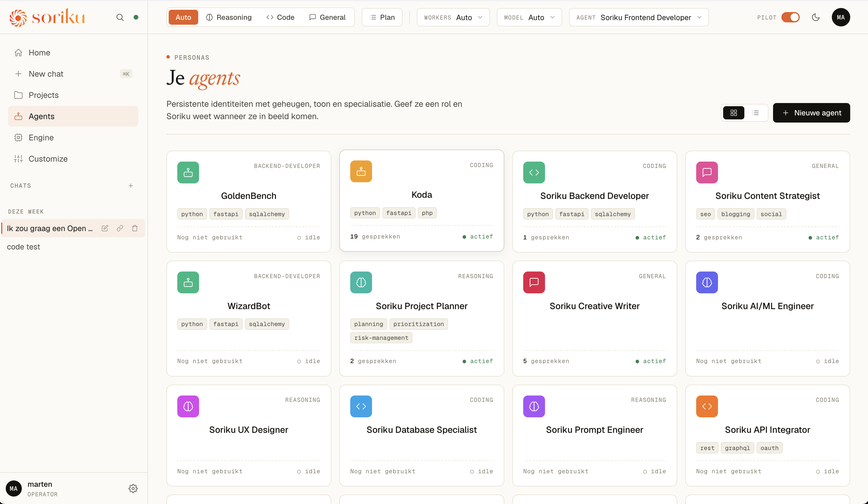The height and width of the screenshot is (504, 868).
Task: Open the AGENT Soriku Frontend Developer dropdown
Action: pyautogui.click(x=639, y=17)
